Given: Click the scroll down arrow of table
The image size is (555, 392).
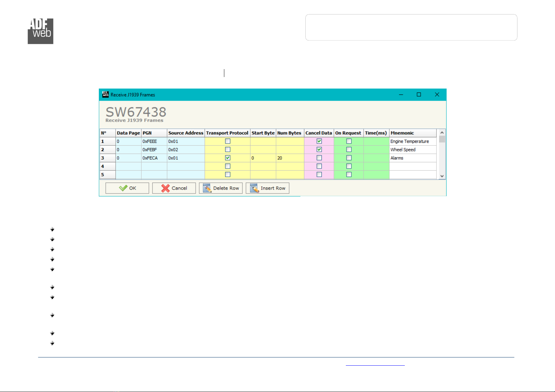Looking at the screenshot, I should (x=442, y=176).
